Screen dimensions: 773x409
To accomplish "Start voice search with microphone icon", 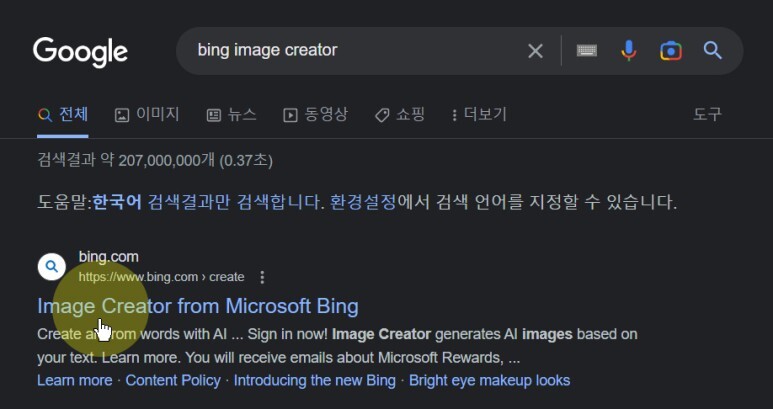I will point(629,50).
